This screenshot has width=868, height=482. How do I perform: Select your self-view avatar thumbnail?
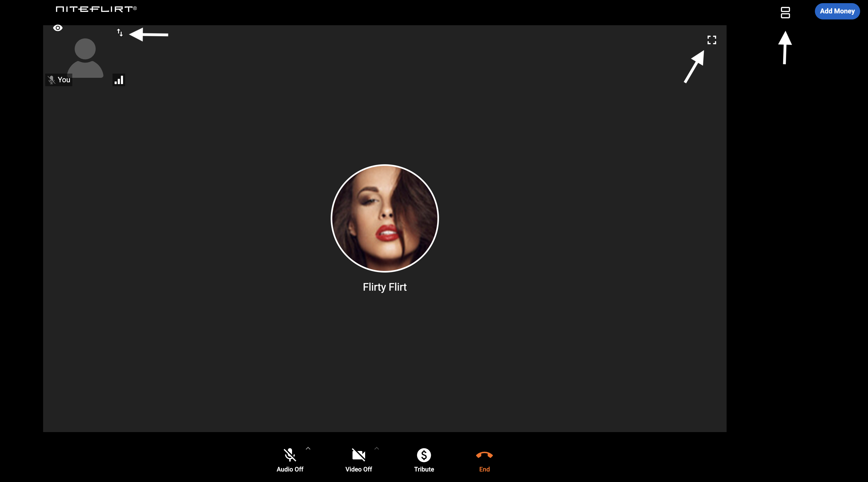85,58
